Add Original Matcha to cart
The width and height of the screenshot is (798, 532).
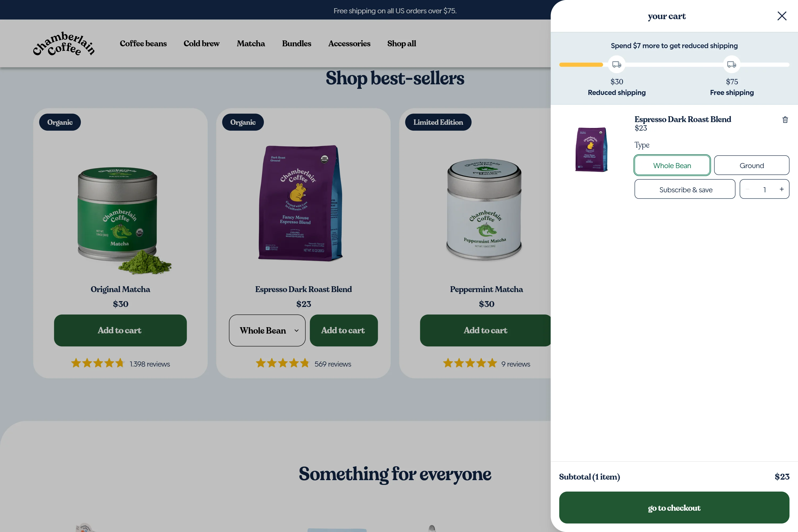tap(120, 330)
